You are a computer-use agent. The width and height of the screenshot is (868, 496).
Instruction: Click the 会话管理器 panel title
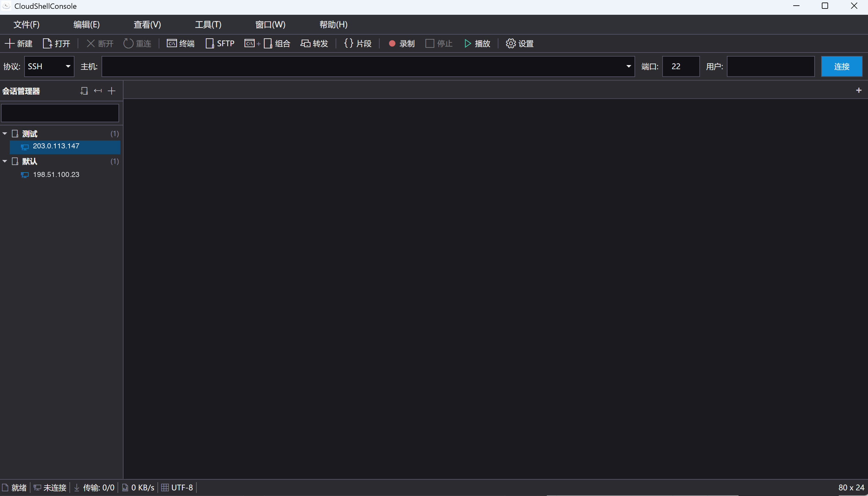tap(21, 91)
